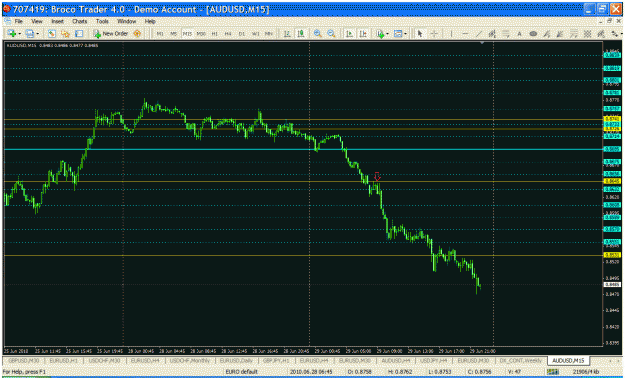Select the cyan horizontal line on chart
This screenshot has height=378, width=625.
[303, 149]
